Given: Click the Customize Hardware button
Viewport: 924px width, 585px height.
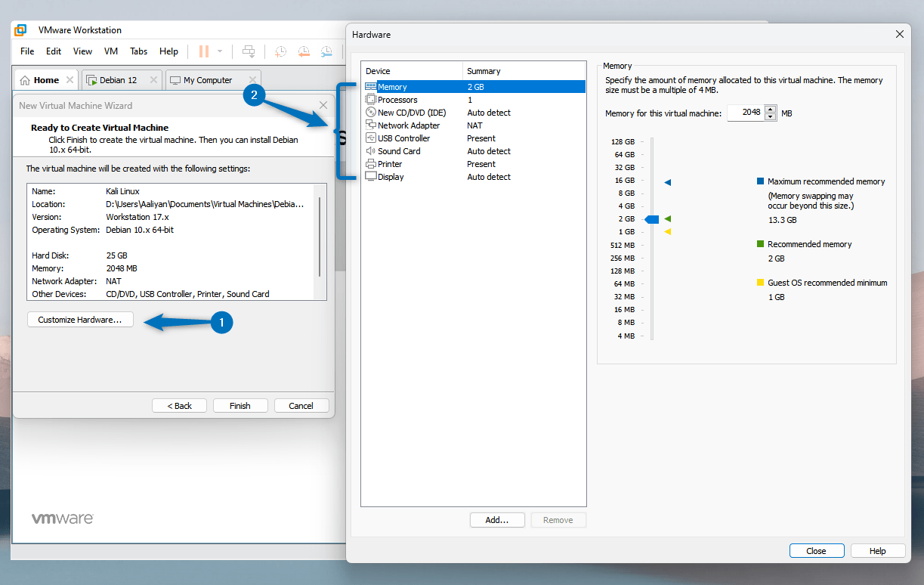Looking at the screenshot, I should coord(79,319).
